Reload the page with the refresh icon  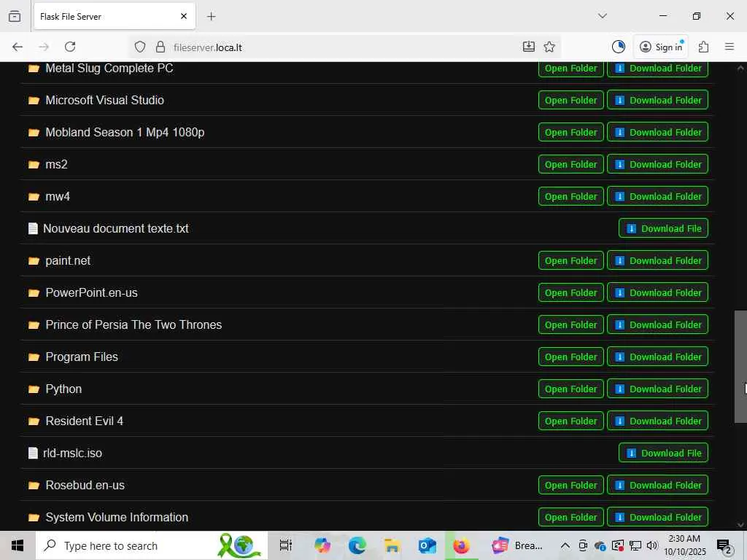[70, 47]
